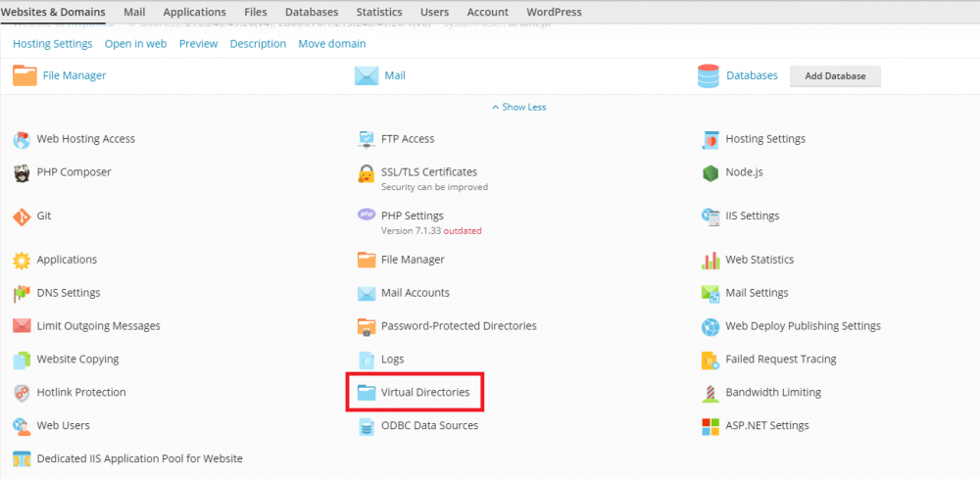This screenshot has height=479, width=980.
Task: Click the Move domain link
Action: tap(331, 44)
